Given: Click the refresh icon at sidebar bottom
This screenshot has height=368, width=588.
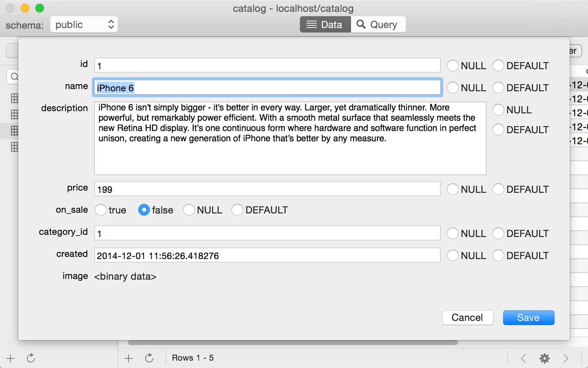Looking at the screenshot, I should click(31, 358).
